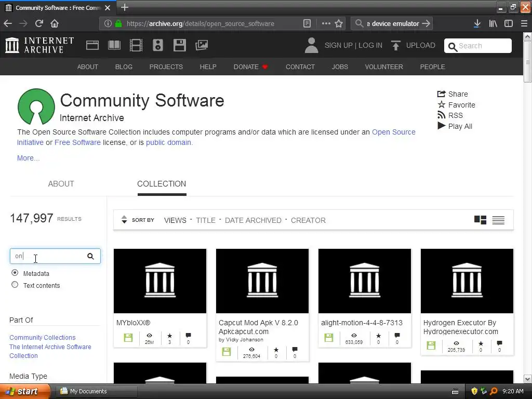Click the browser Back arrow

(x=8, y=23)
